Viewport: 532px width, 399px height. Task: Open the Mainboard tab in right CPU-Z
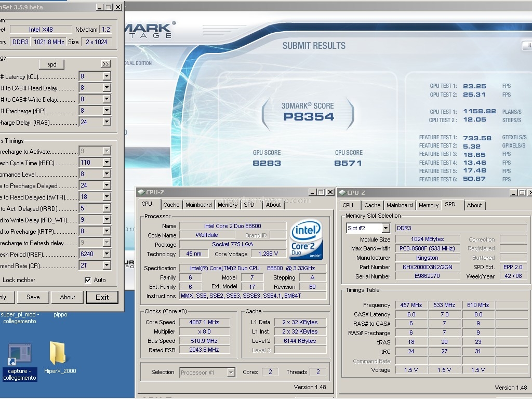tap(400, 205)
